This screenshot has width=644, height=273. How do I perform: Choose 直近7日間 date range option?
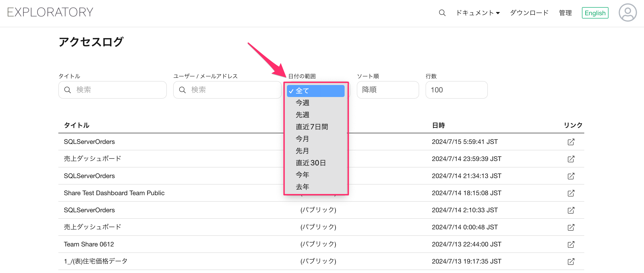click(x=316, y=127)
